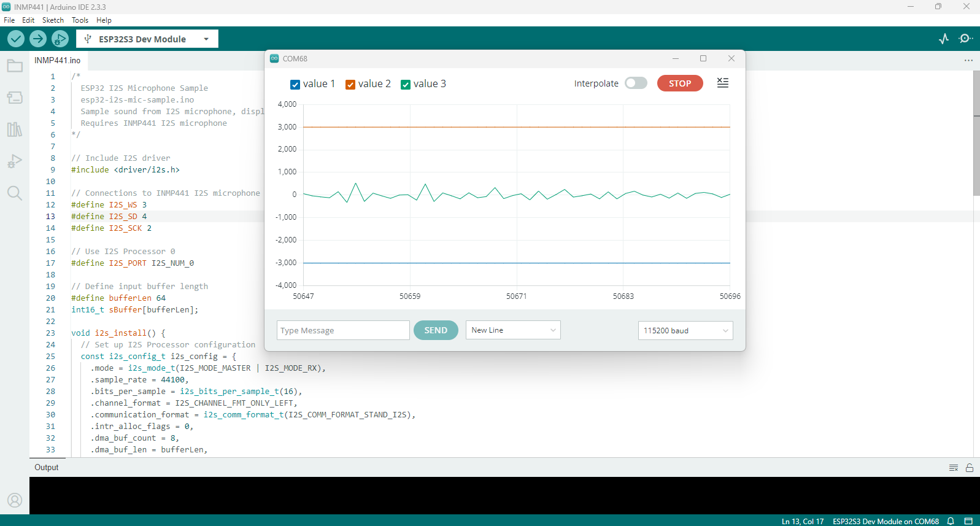Screen dimensions: 980x526
Task: Click the #define bufferLen 64 line
Action: [x=118, y=298]
